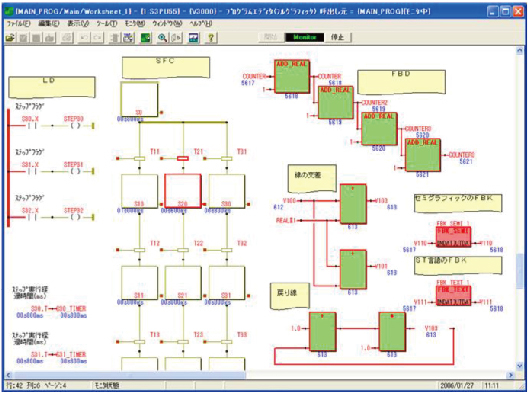
Task: Click the toolbar icon right of magnifier
Action: (x=176, y=37)
